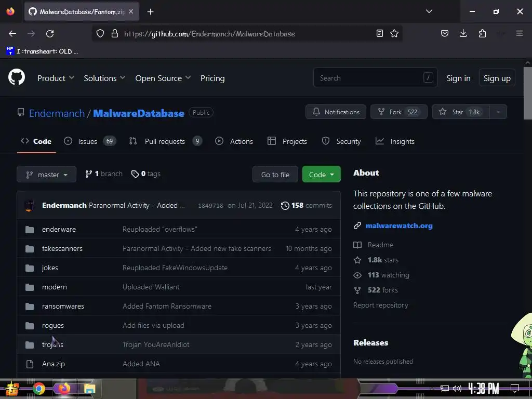
Task: Open the trojans folder
Action: [52, 344]
